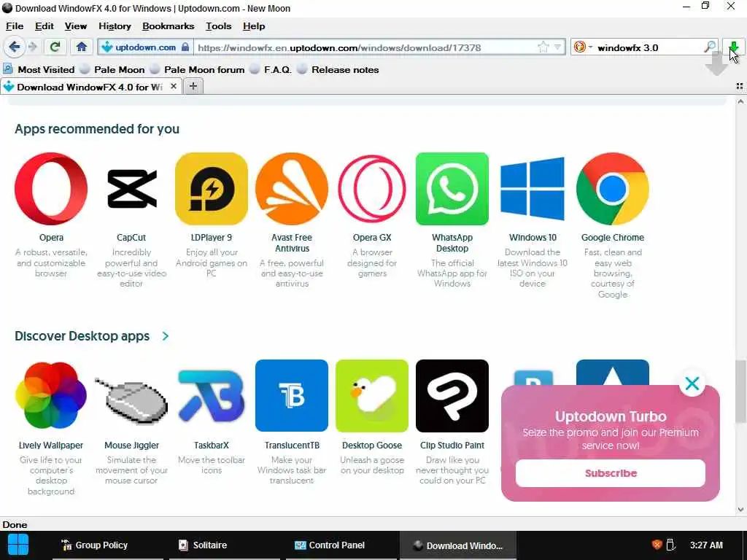
Task: Close the Uptodown Turbo promo
Action: coord(692,384)
